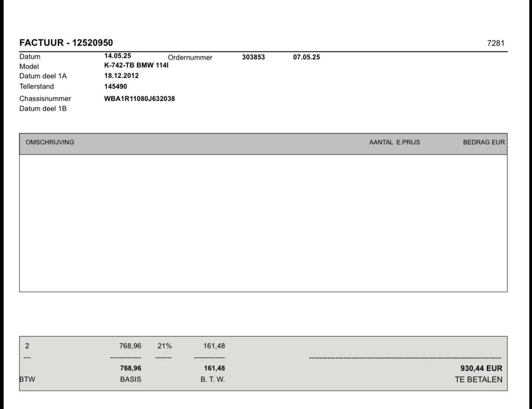Click the total amount 930,44 EUR
The width and height of the screenshot is (532, 409).
click(x=481, y=368)
